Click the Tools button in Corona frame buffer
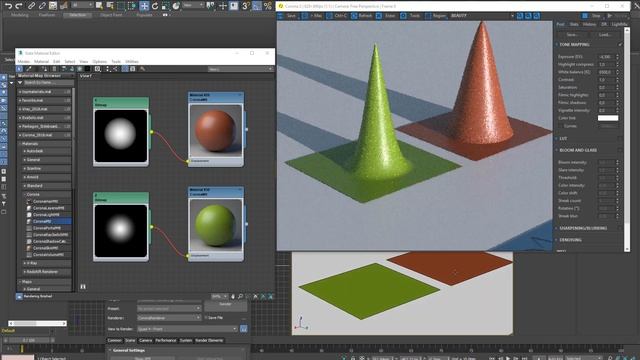 [x=411, y=16]
